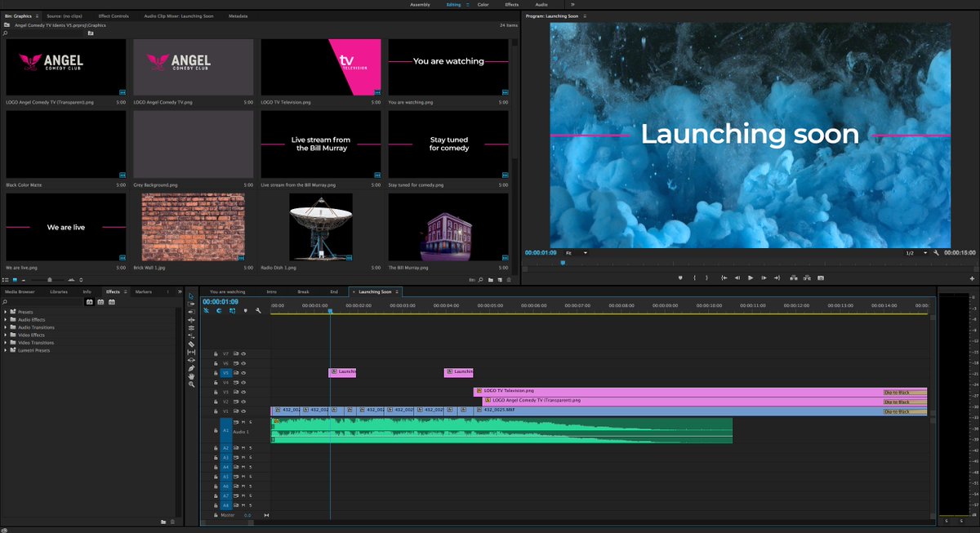Screen dimensions: 980x533
Task: Open the Intro sequence tab
Action: tap(272, 291)
